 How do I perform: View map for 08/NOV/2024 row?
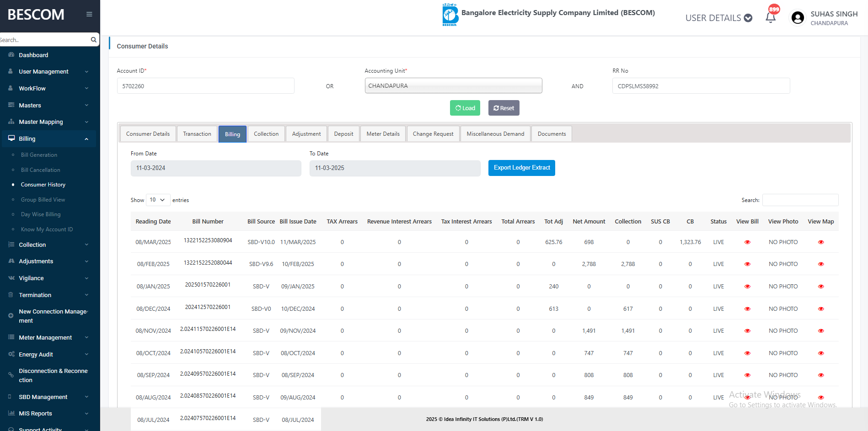pyautogui.click(x=821, y=331)
